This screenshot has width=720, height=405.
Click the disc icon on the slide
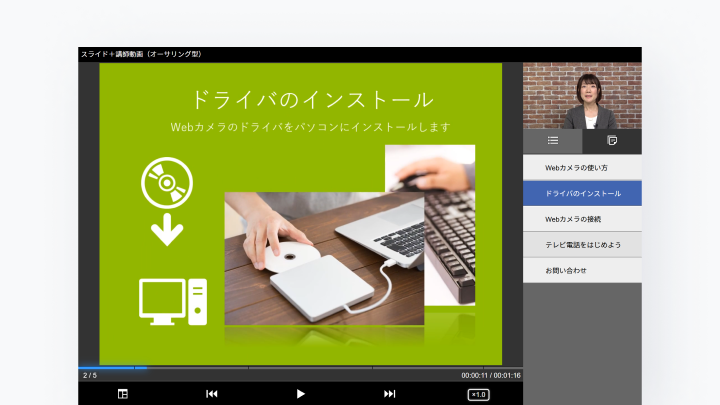click(167, 183)
